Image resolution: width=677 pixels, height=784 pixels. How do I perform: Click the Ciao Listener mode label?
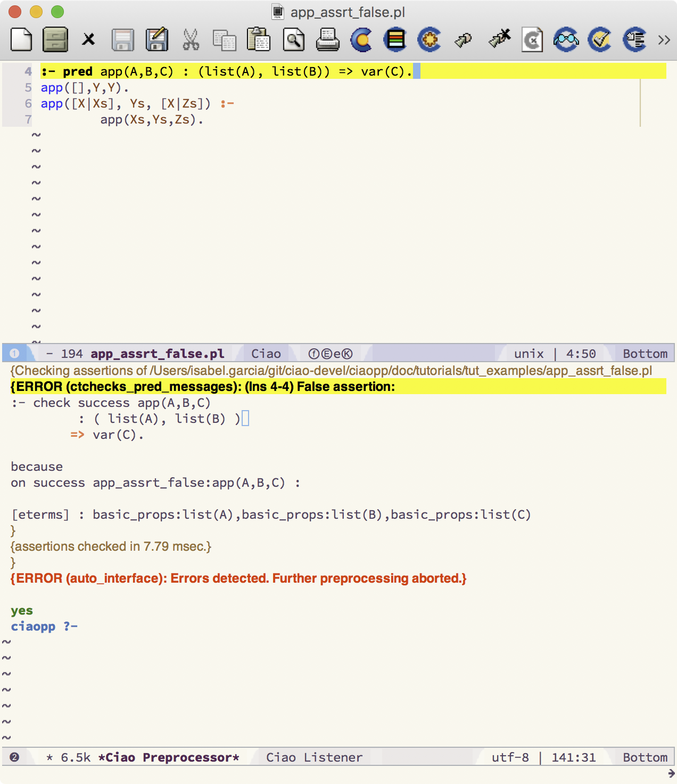314,757
